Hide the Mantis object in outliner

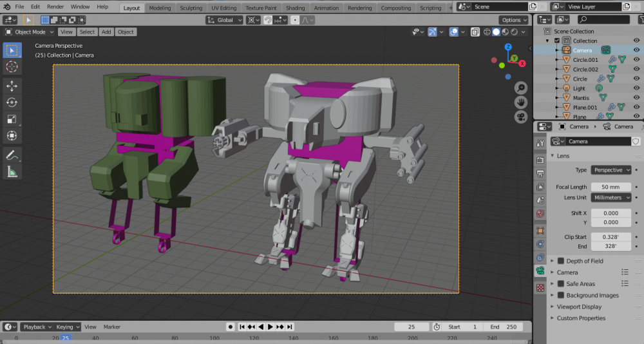tap(636, 98)
